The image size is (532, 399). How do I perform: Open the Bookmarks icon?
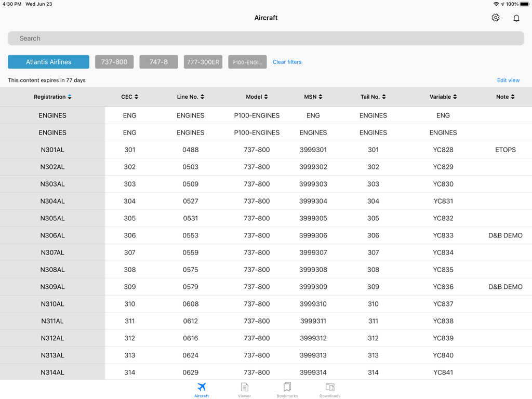[287, 387]
